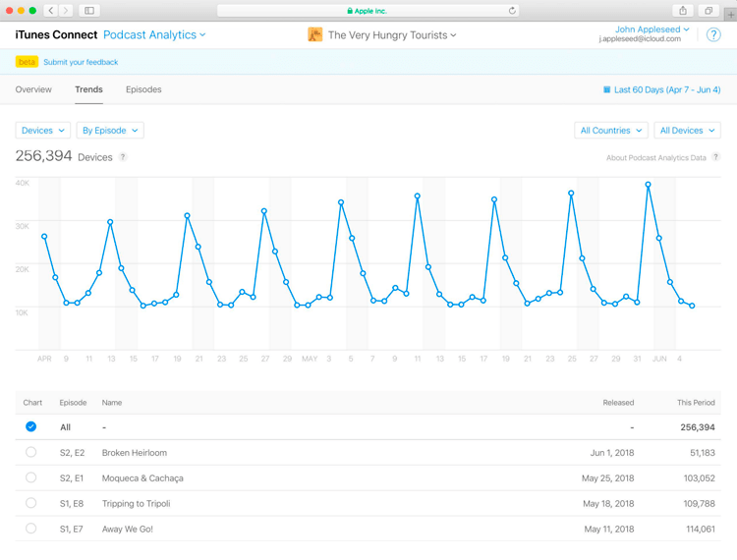
Task: Open the Safari share button
Action: (683, 11)
